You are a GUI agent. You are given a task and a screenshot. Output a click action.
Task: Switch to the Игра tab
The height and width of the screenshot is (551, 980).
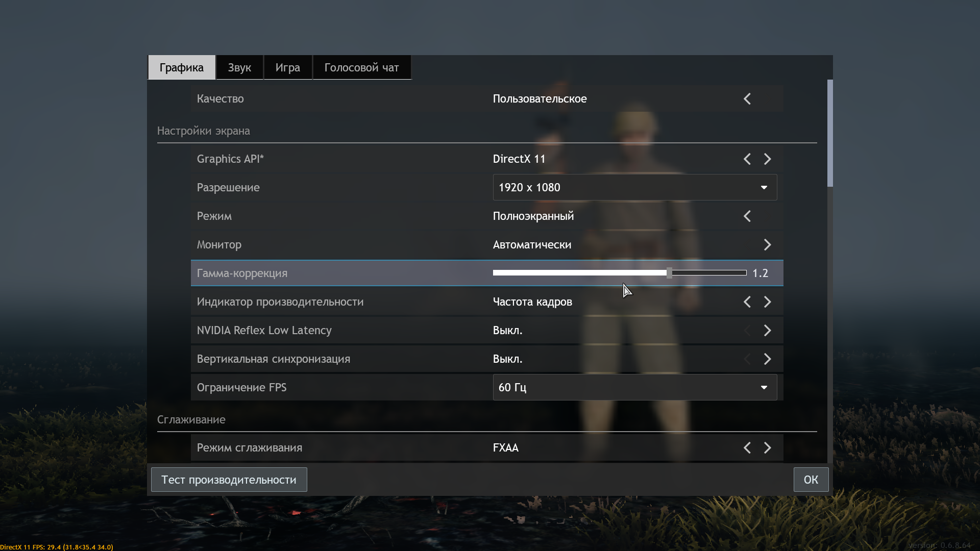(x=287, y=68)
